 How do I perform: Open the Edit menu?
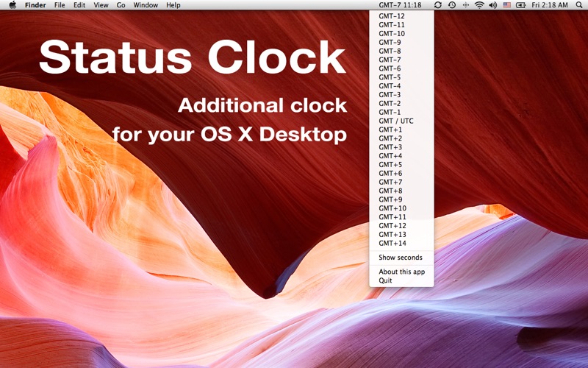coord(79,5)
